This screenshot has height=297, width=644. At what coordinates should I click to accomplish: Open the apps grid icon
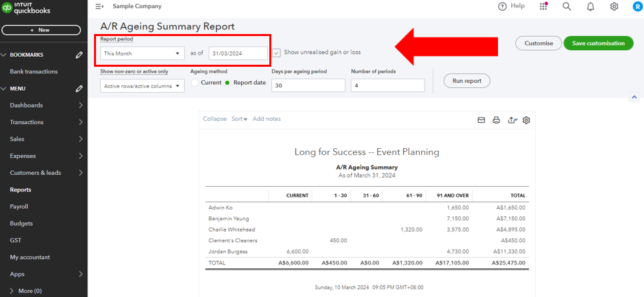coord(544,7)
